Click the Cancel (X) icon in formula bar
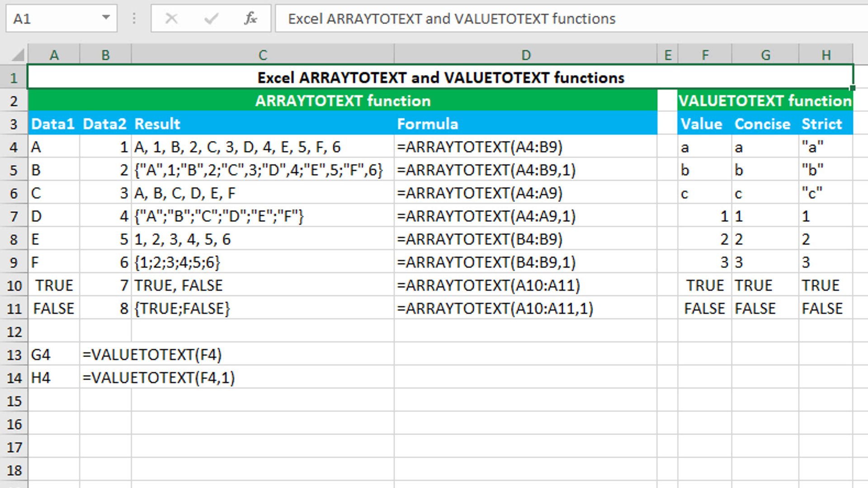The width and height of the screenshot is (868, 488). tap(171, 19)
